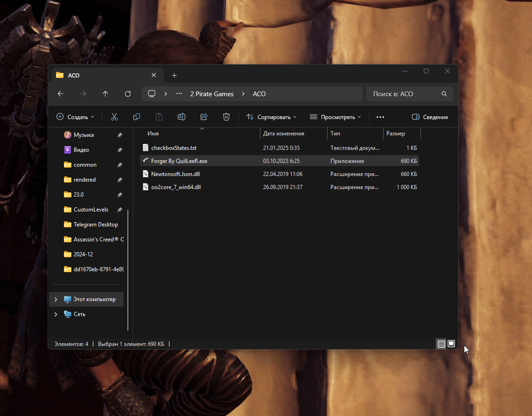Screen dimensions: 532x416
Task: Open Telegram Desktop folder in sidebar
Action: tap(96, 225)
